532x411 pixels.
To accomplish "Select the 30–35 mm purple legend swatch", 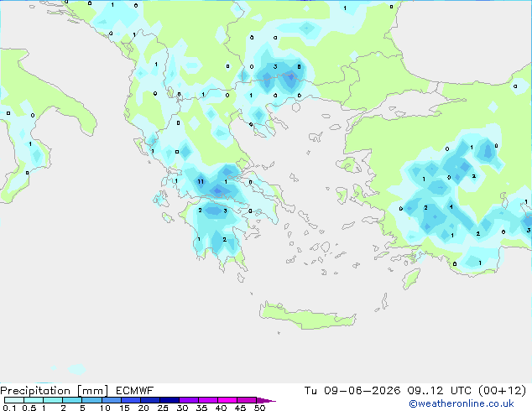I will [x=188, y=400].
